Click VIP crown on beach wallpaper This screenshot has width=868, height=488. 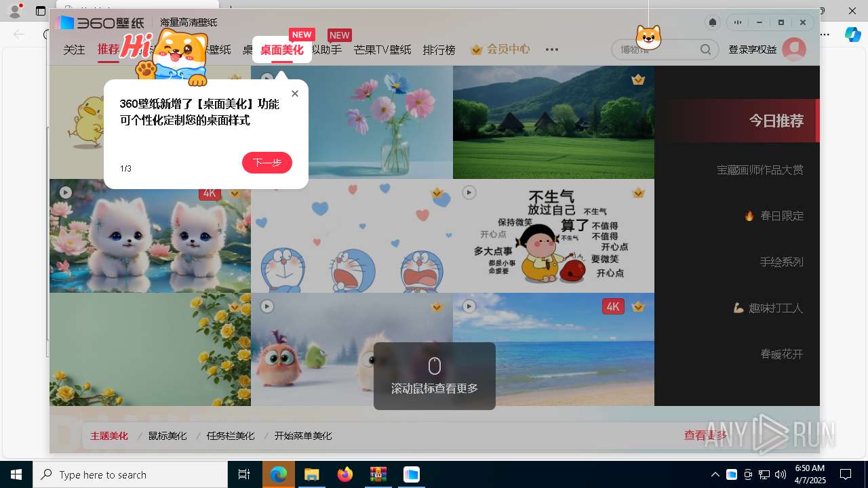638,307
